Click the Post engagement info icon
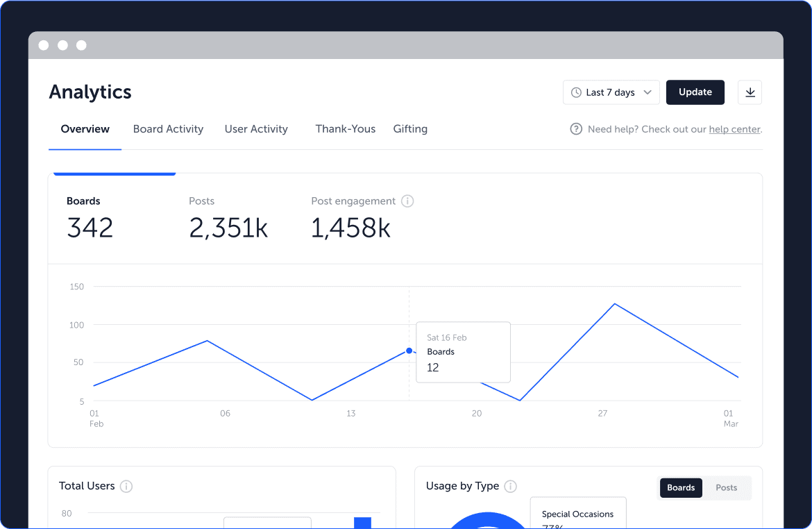The width and height of the screenshot is (812, 529). click(407, 201)
